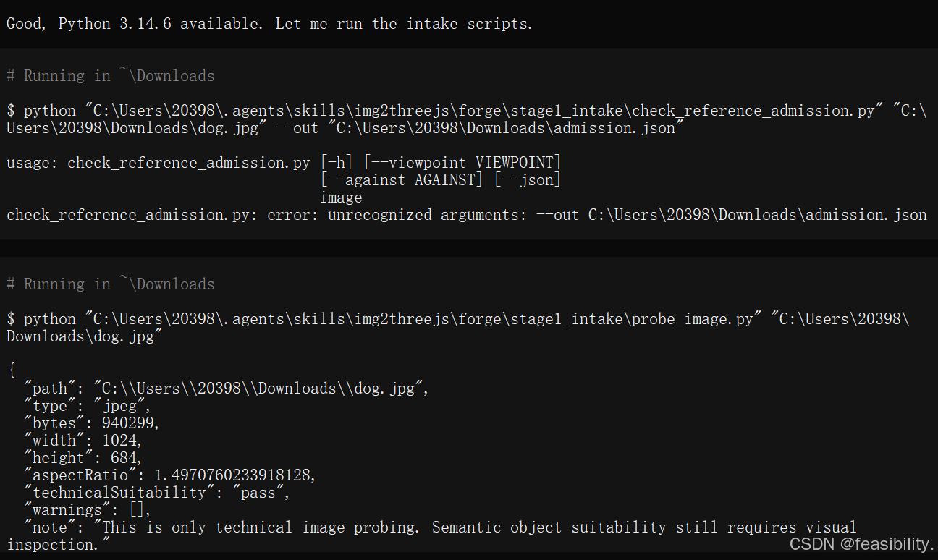The height and width of the screenshot is (560, 938).
Task: Click the "path" entry in JSON output
Action: (227, 389)
